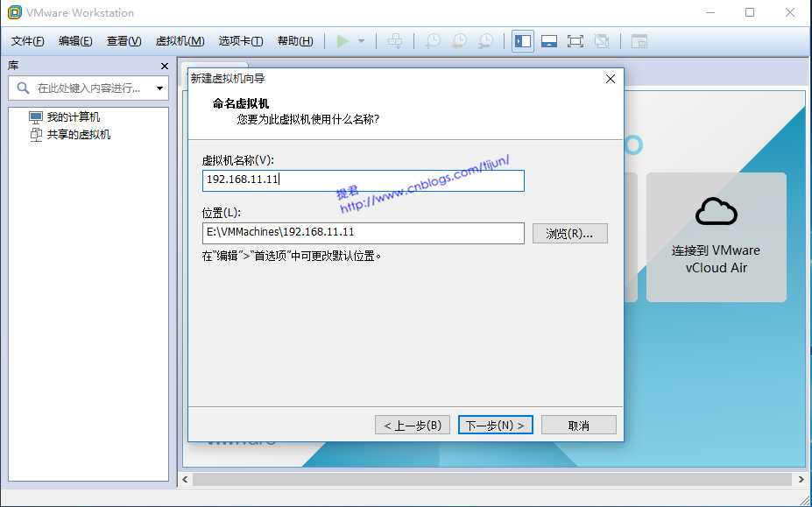Screen dimensions: 812x507
Task: Click the horizontal scrollbar right arrow
Action: click(x=801, y=480)
